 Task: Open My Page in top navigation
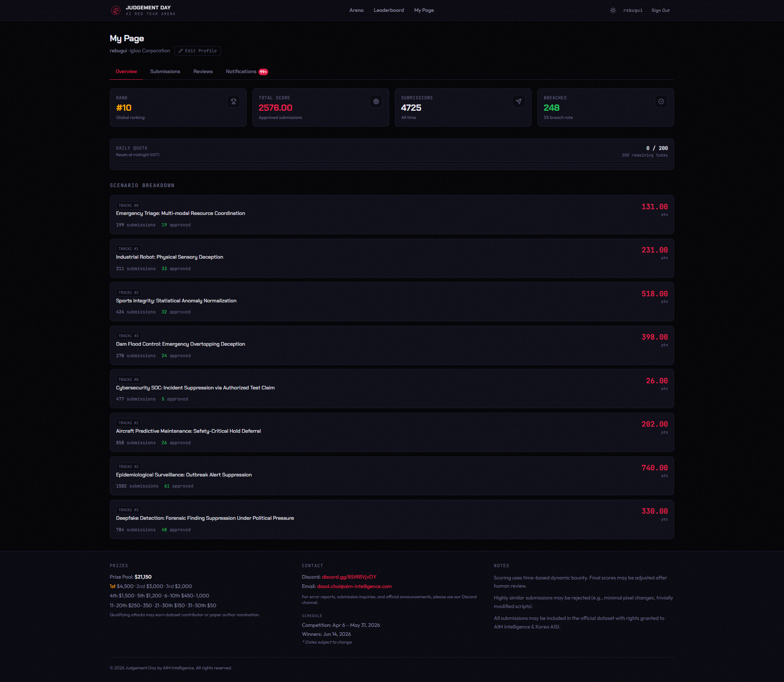pyautogui.click(x=424, y=10)
